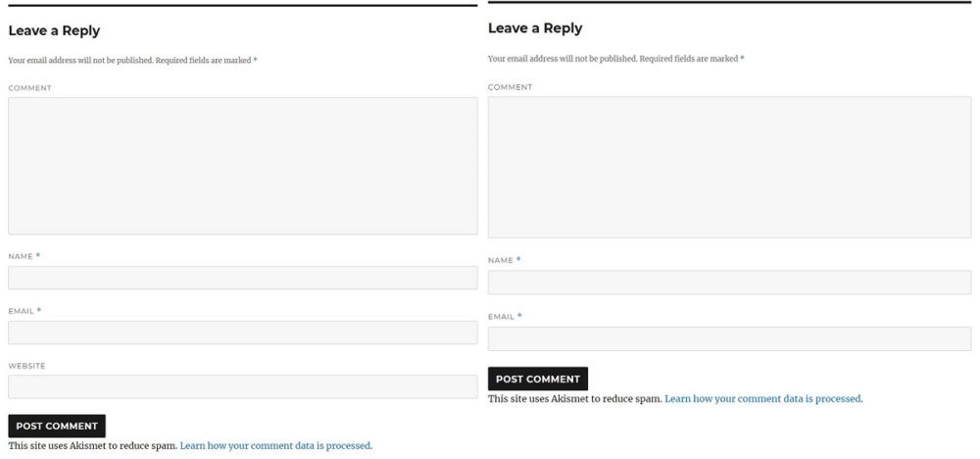The width and height of the screenshot is (980, 459).
Task: Submit using right Post Comment button
Action: coord(537,379)
